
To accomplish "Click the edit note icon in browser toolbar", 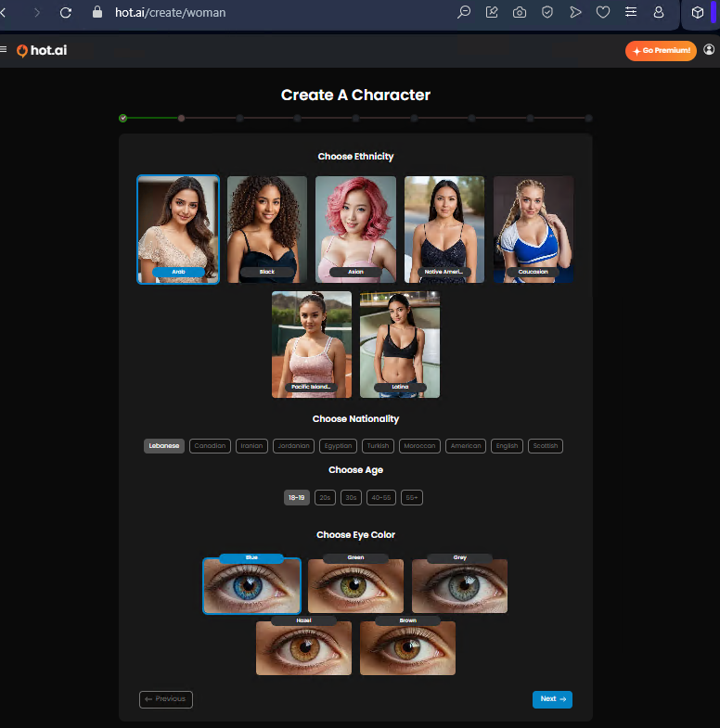I will [x=492, y=12].
